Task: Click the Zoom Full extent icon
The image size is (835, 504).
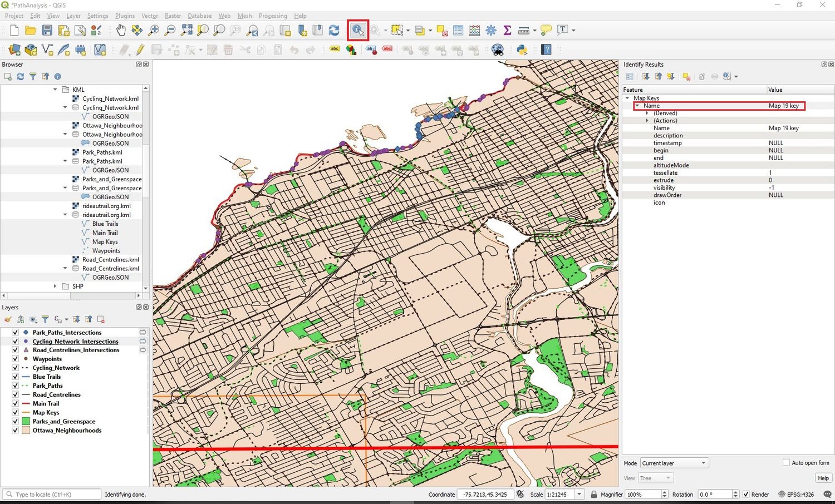Action: pos(186,30)
